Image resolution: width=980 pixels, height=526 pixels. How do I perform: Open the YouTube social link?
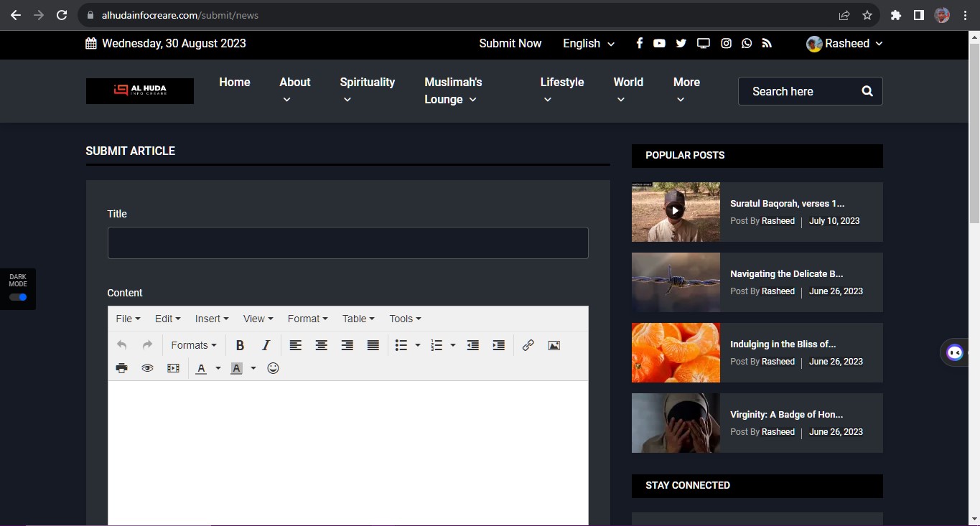tap(659, 43)
